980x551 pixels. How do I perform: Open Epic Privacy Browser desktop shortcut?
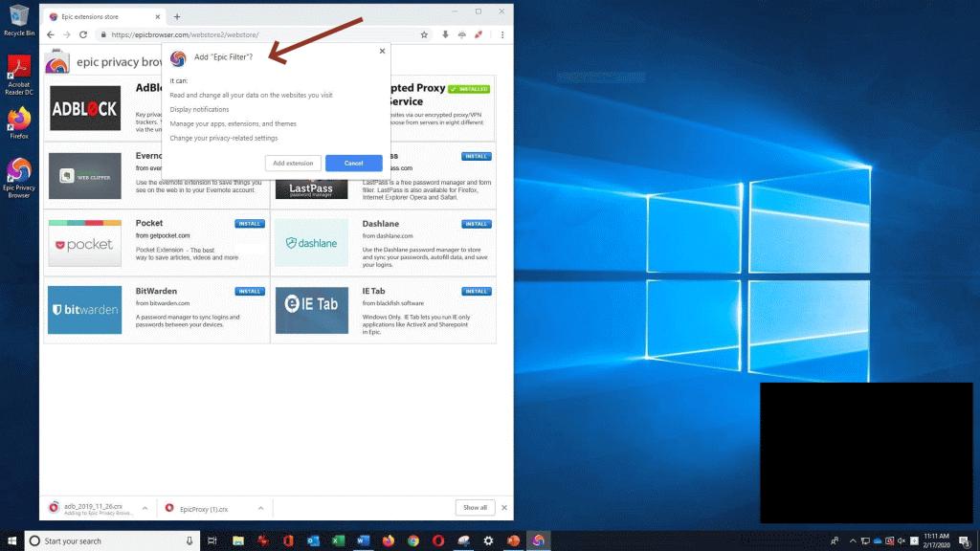19,178
